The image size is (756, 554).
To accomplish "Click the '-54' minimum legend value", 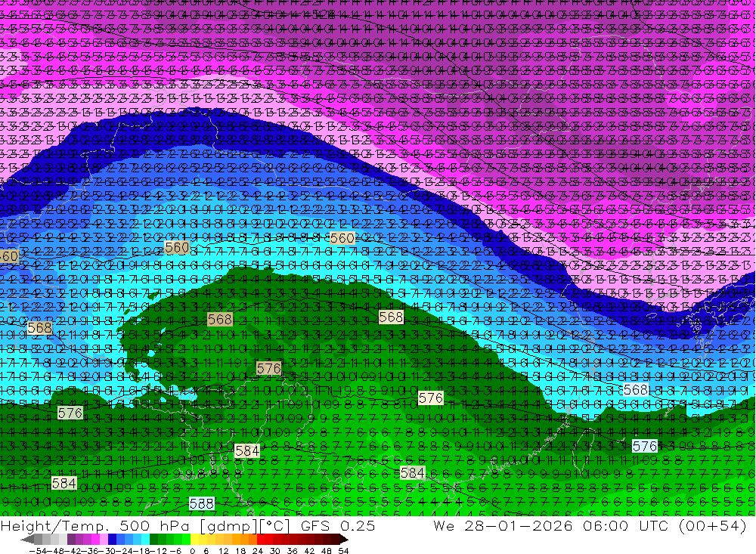I will tap(38, 551).
